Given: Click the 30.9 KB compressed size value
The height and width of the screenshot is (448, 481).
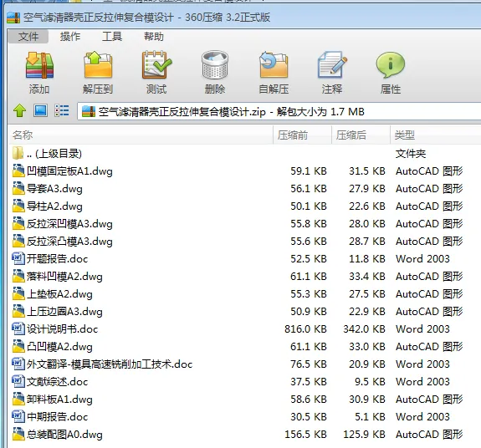Looking at the screenshot, I should click(x=367, y=399).
